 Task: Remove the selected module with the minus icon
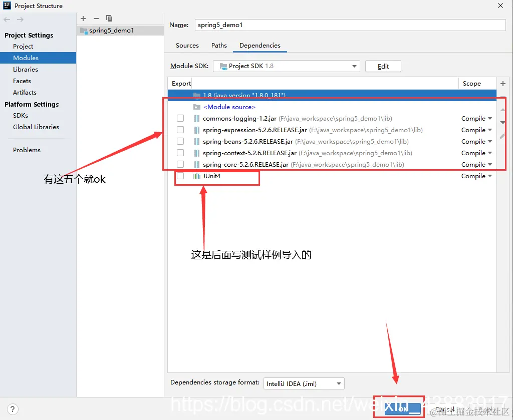pyautogui.click(x=96, y=19)
